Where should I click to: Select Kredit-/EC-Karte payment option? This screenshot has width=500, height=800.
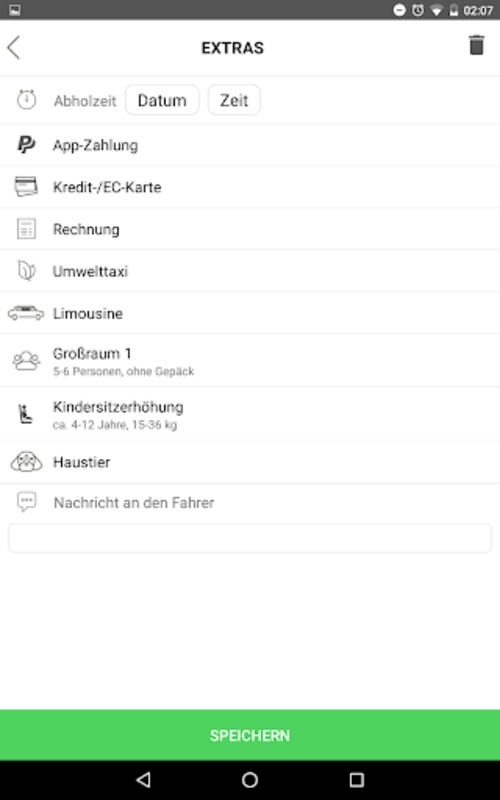250,187
